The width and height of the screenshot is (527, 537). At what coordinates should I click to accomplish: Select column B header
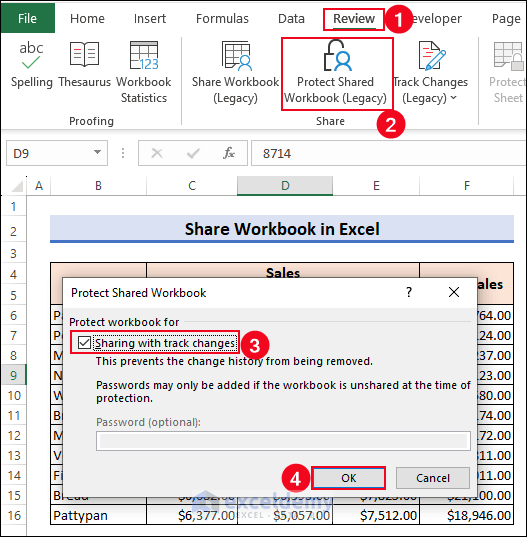click(x=98, y=186)
